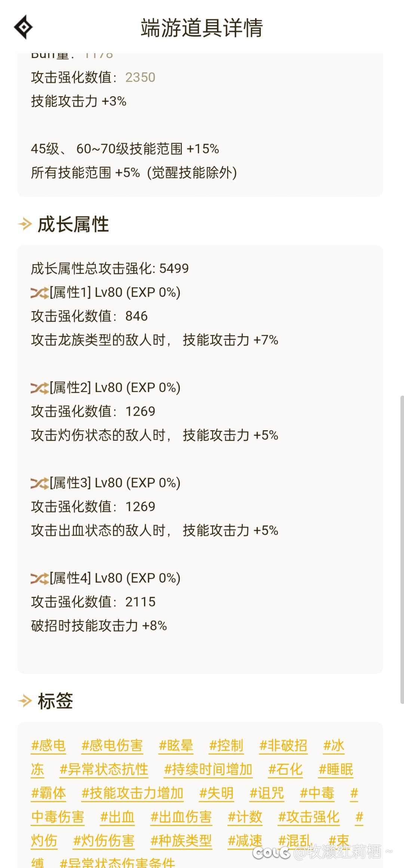
Task: Open the #感电 tag
Action: pos(49,746)
